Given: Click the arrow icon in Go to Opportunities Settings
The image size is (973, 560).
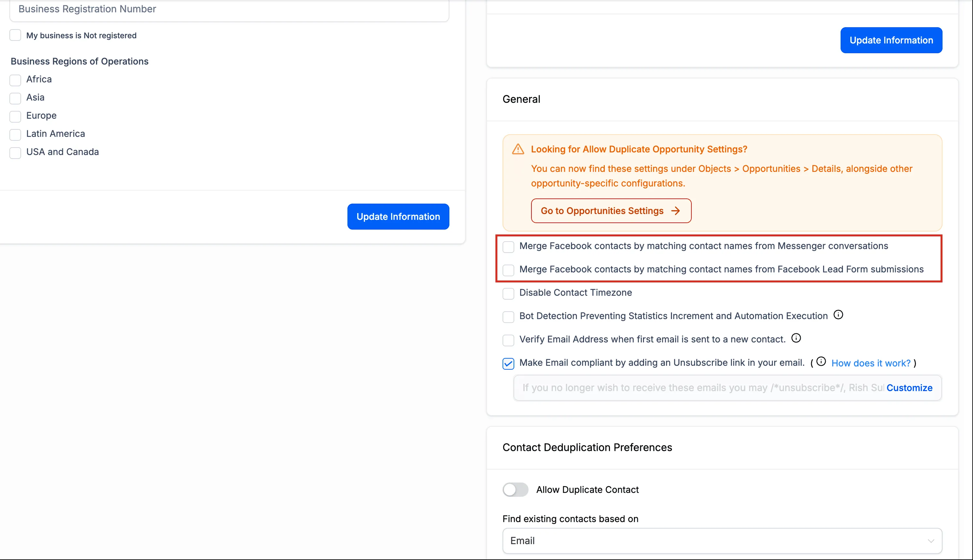Looking at the screenshot, I should (x=675, y=211).
